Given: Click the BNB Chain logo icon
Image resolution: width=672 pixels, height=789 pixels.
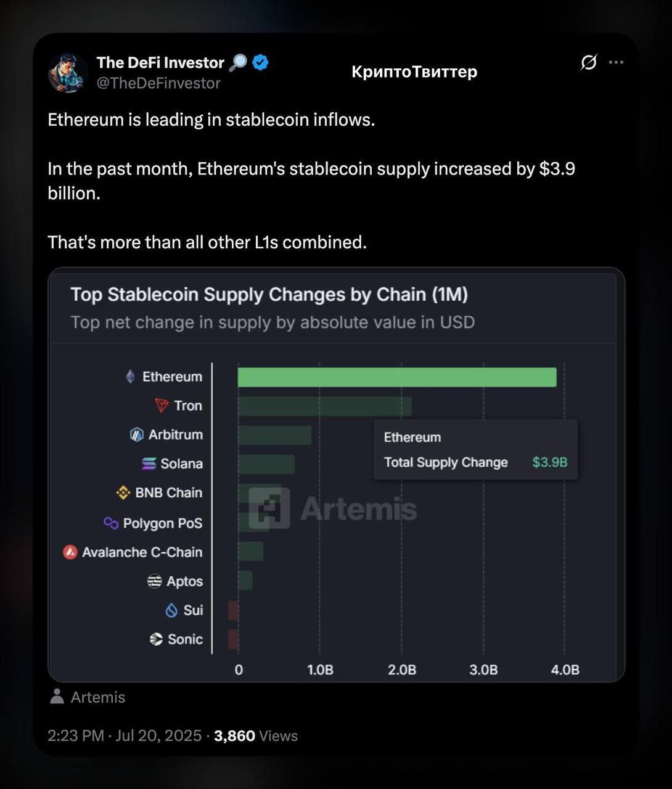Looking at the screenshot, I should point(123,493).
